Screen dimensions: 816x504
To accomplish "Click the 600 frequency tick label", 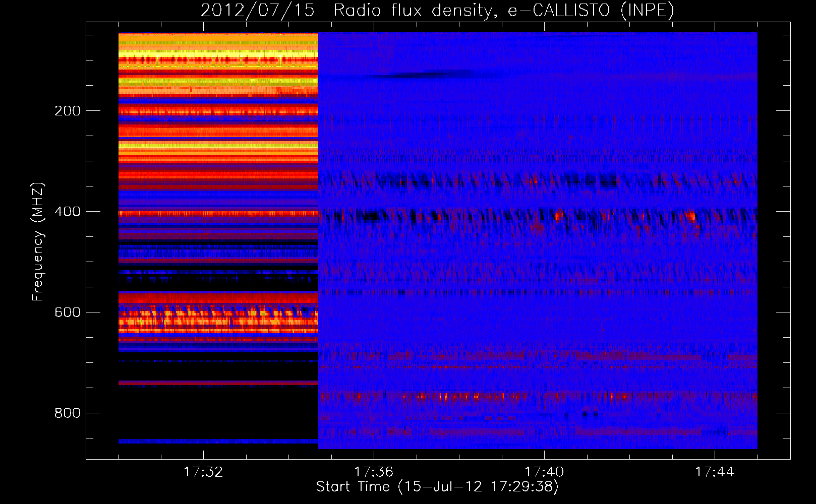I will click(x=68, y=312).
